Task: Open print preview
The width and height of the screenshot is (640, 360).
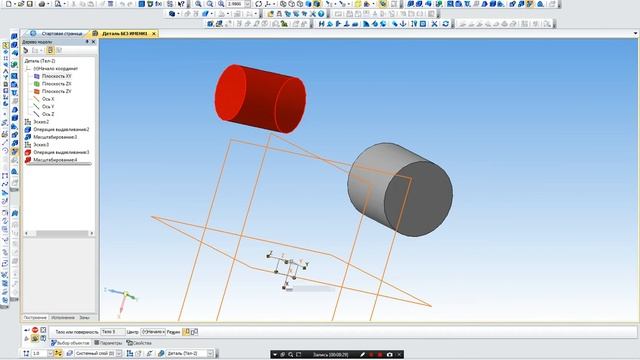Action: coord(58,4)
